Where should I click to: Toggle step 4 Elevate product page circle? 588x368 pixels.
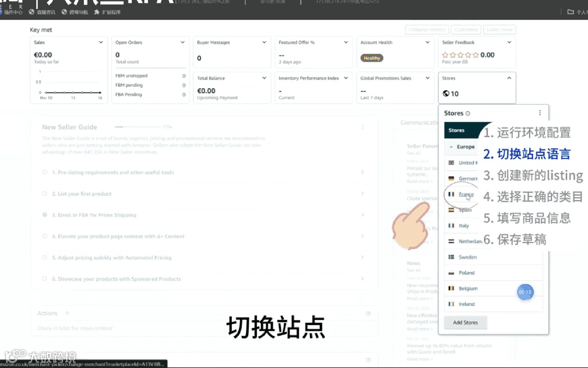coord(45,236)
